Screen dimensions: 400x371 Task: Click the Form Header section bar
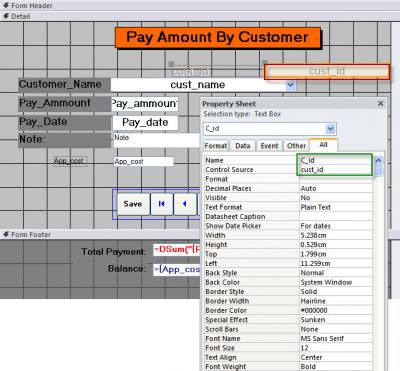click(x=200, y=5)
